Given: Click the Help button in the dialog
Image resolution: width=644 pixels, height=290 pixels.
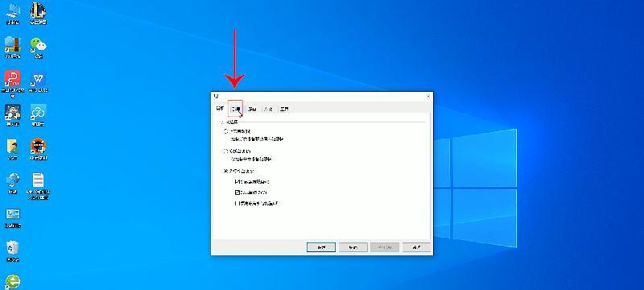Looking at the screenshot, I should click(x=416, y=247).
